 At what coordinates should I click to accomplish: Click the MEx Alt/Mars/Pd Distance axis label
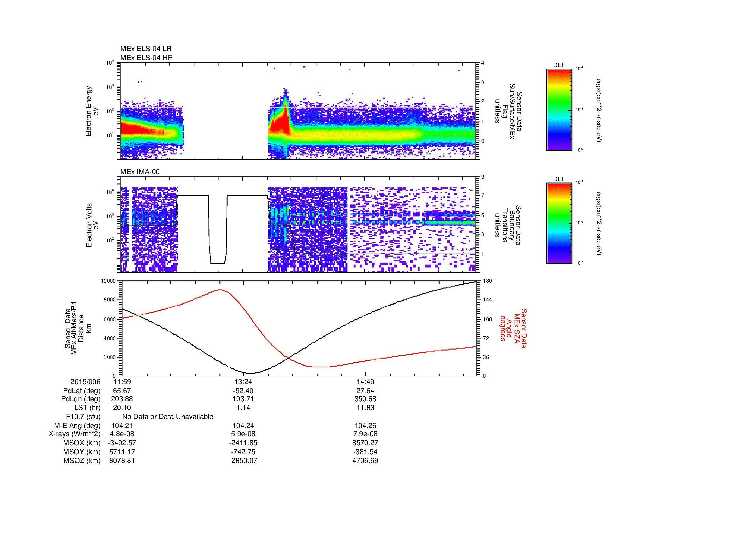tap(77, 328)
